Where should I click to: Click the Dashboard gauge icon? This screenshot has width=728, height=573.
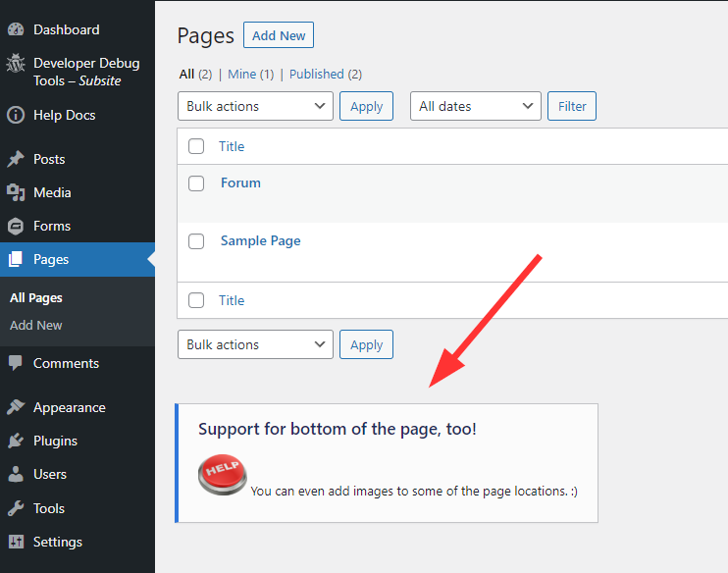click(x=16, y=29)
